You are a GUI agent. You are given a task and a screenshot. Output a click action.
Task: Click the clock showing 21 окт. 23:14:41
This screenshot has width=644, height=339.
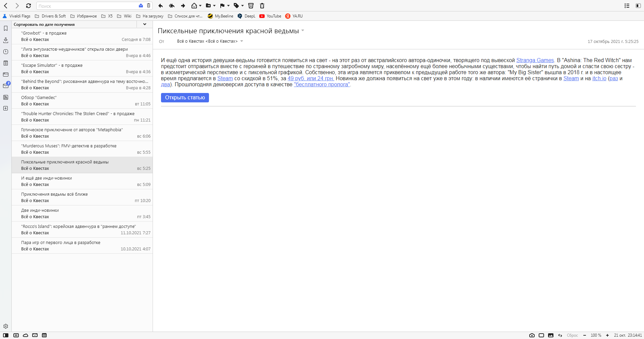[628, 335]
